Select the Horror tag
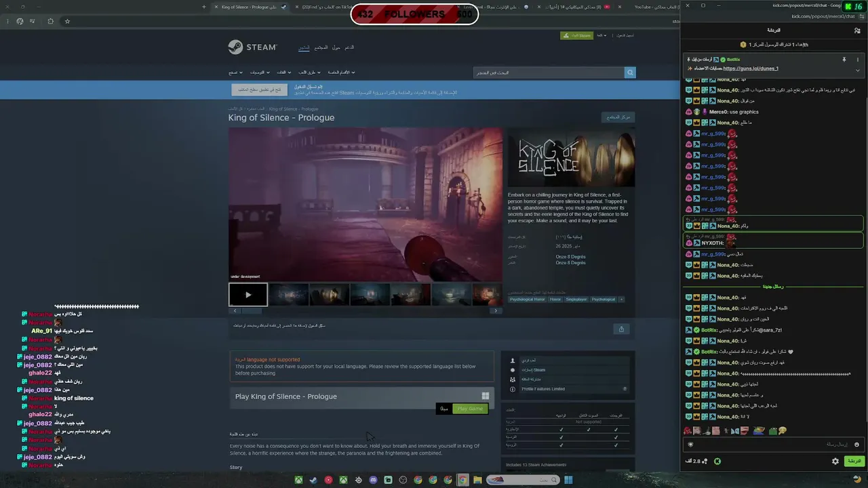The height and width of the screenshot is (488, 868). (x=555, y=300)
